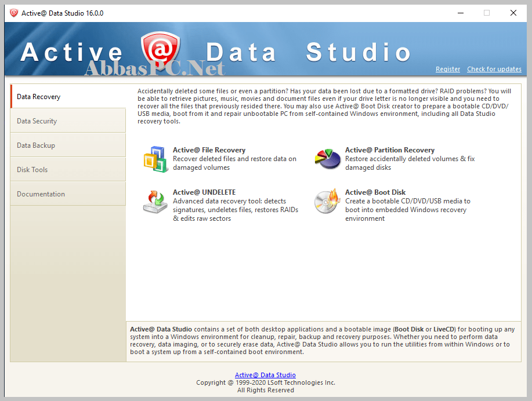Viewport: 532px width, 401px height.
Task: Click the red shield logo in title bar
Action: [13, 13]
